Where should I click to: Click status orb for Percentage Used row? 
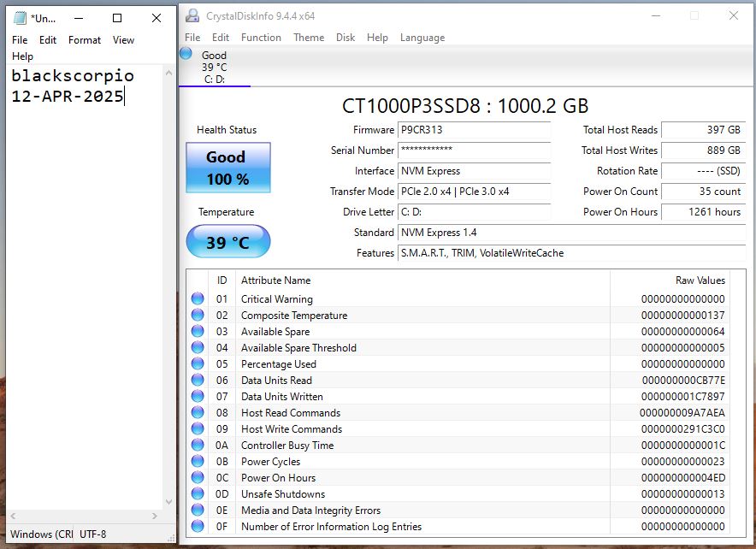[198, 363]
